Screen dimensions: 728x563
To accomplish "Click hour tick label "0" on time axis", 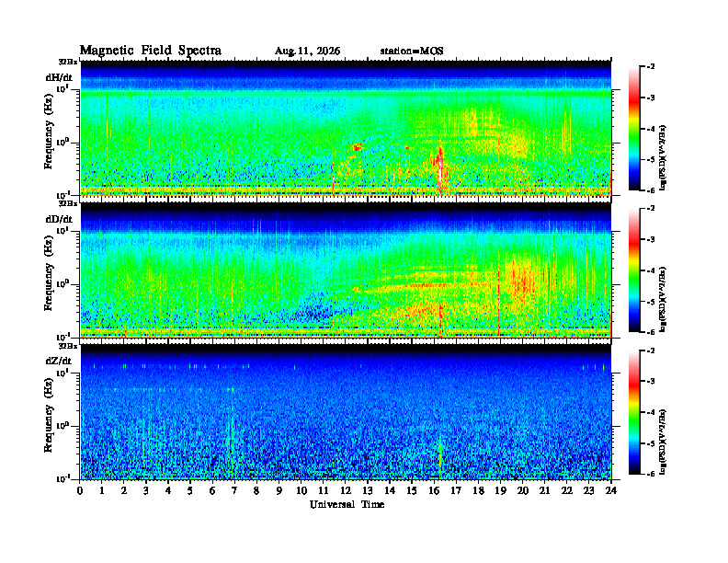I will (x=80, y=491).
